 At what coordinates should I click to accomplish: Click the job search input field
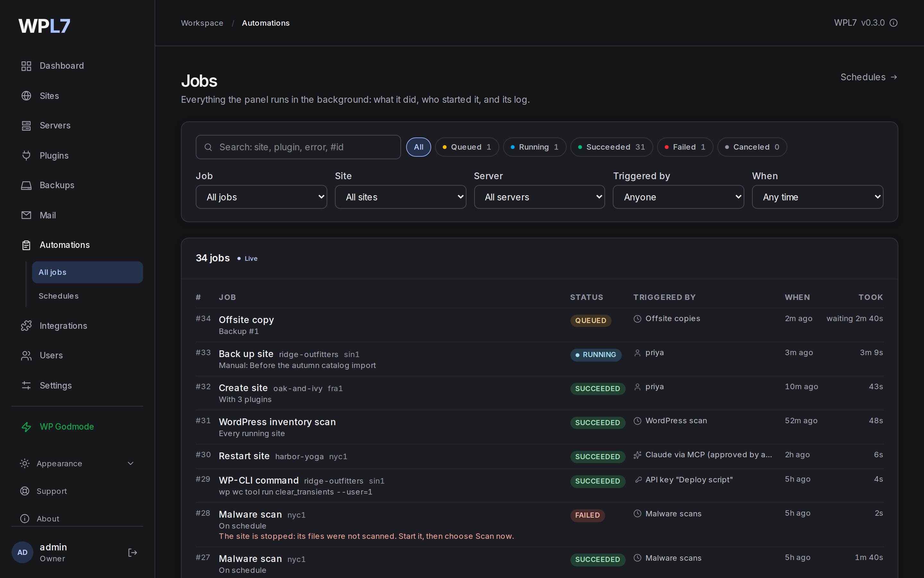[298, 147]
